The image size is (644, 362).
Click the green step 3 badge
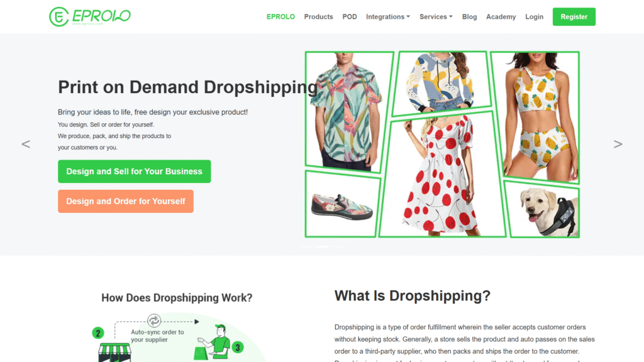[237, 347]
